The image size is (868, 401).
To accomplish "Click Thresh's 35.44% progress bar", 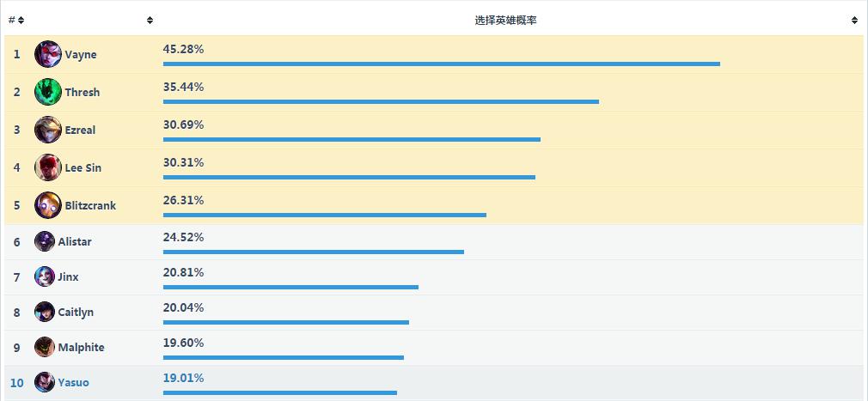I will (x=381, y=102).
